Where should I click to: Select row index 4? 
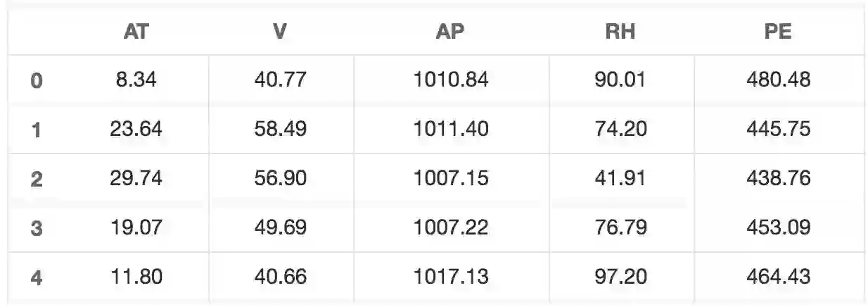37,277
